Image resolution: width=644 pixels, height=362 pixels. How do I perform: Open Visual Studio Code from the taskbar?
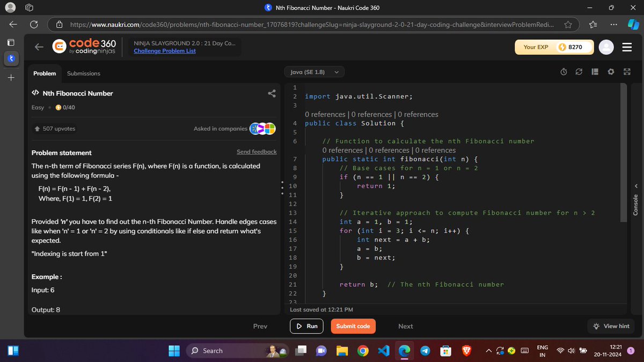(x=383, y=351)
